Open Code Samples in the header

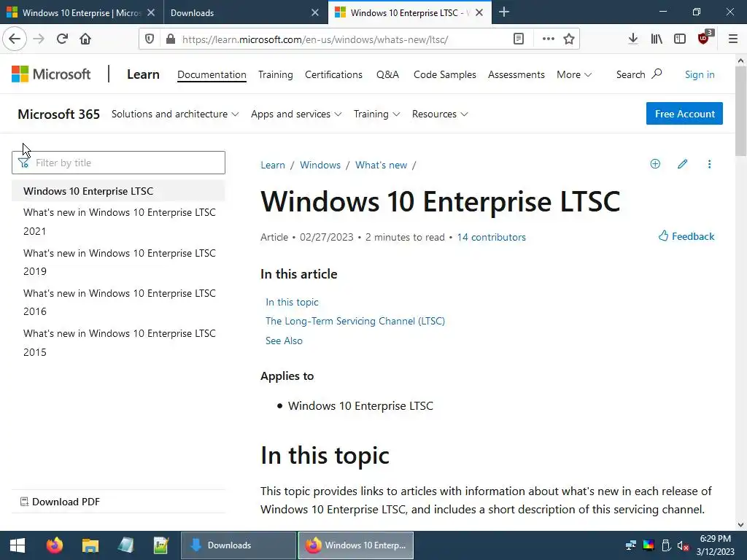click(444, 75)
